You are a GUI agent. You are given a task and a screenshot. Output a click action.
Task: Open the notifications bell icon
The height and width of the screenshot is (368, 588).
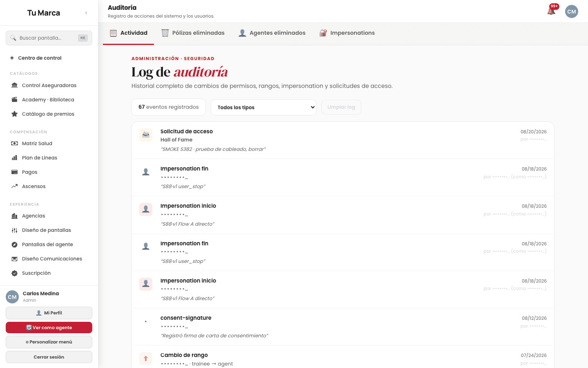coord(551,11)
